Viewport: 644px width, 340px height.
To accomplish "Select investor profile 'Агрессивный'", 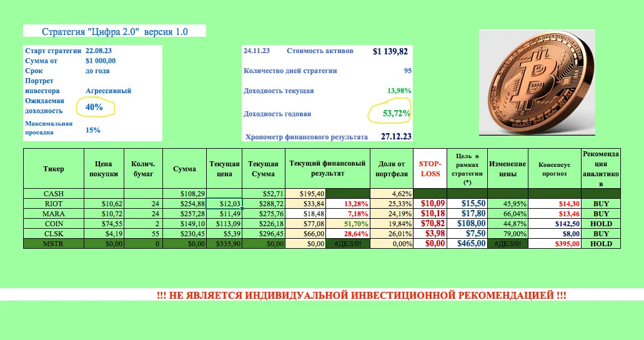I will [x=109, y=91].
